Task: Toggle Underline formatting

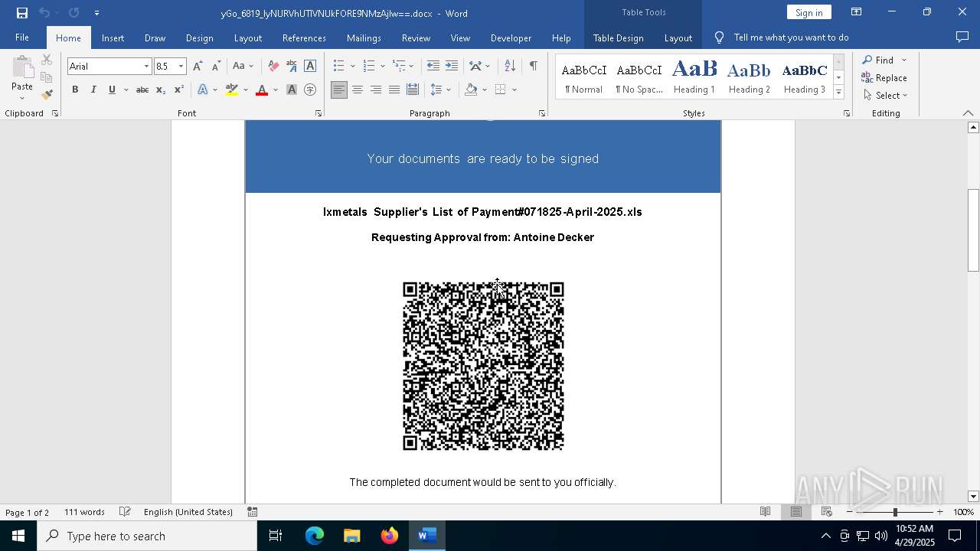Action: point(112,90)
